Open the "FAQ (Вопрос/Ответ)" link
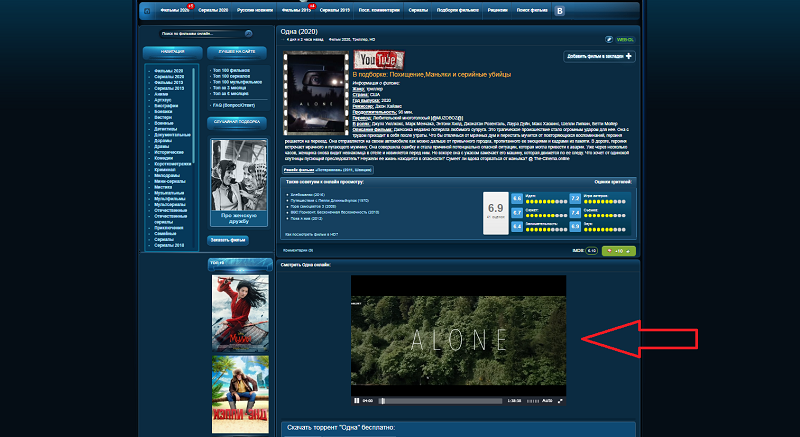Image resolution: width=800 pixels, height=437 pixels. click(x=234, y=106)
